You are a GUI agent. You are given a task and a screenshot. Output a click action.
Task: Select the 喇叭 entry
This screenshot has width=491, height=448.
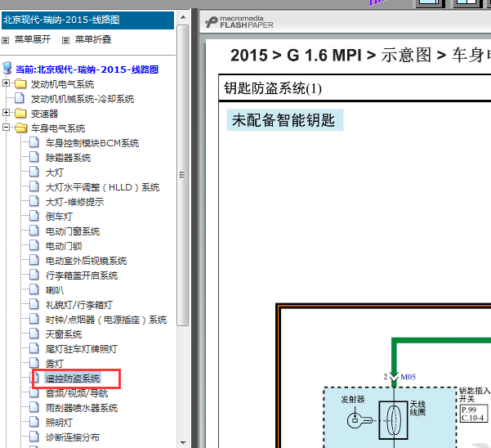click(x=55, y=290)
